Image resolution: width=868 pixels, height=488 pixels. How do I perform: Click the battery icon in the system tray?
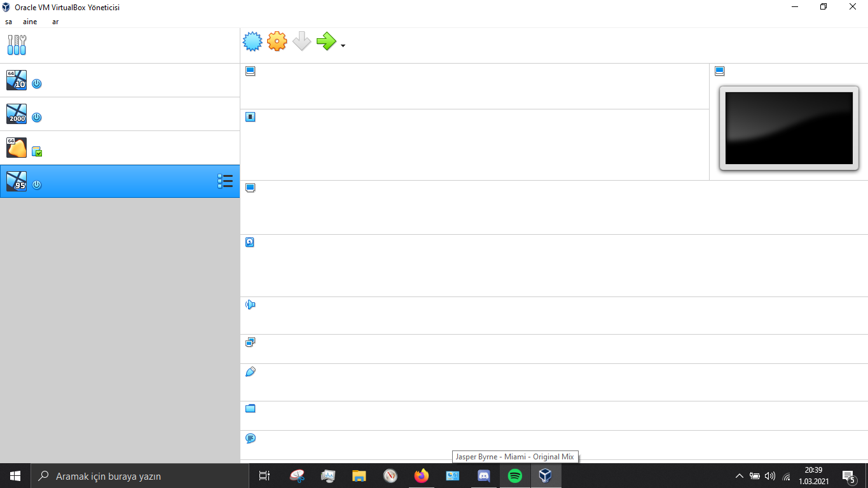point(755,476)
